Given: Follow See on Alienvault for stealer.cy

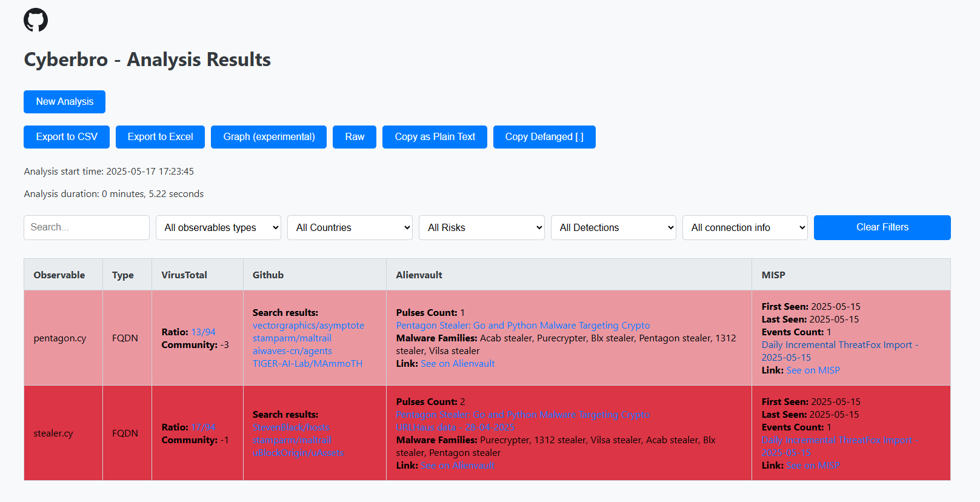Looking at the screenshot, I should click(458, 466).
